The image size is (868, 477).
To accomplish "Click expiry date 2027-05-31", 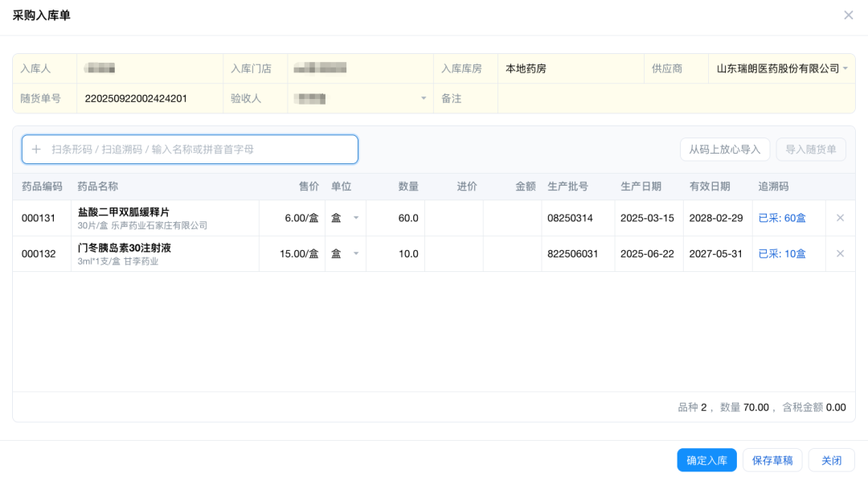I will [716, 253].
